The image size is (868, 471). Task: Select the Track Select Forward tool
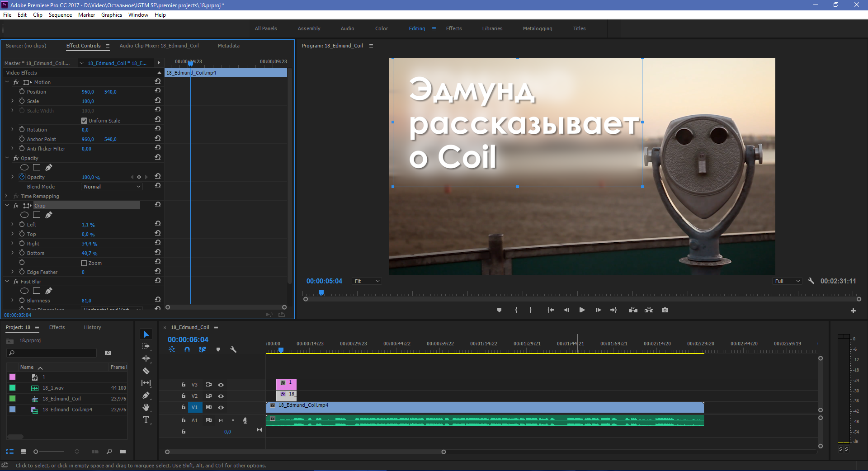(x=146, y=346)
